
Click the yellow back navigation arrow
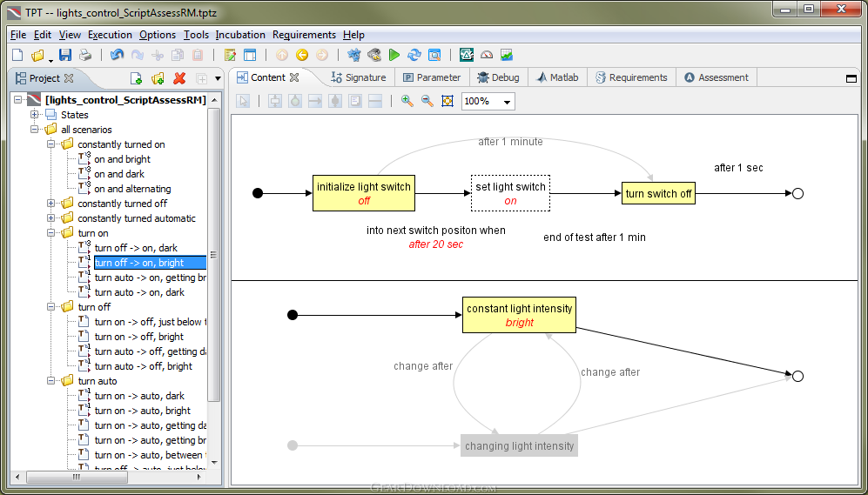point(302,55)
